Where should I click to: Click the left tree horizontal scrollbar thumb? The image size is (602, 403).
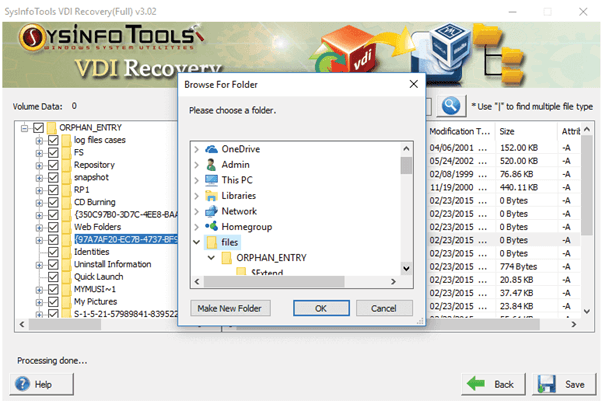click(x=64, y=325)
